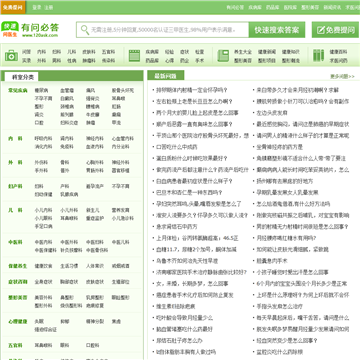360x360 pixels.
Task: Open the question 胆囊息肉手术
Action: (x=272, y=261)
